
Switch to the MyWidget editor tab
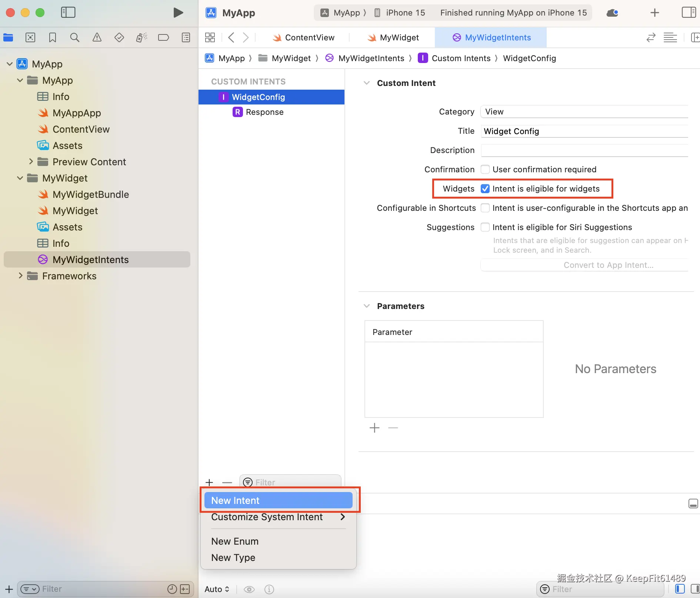pyautogui.click(x=393, y=37)
